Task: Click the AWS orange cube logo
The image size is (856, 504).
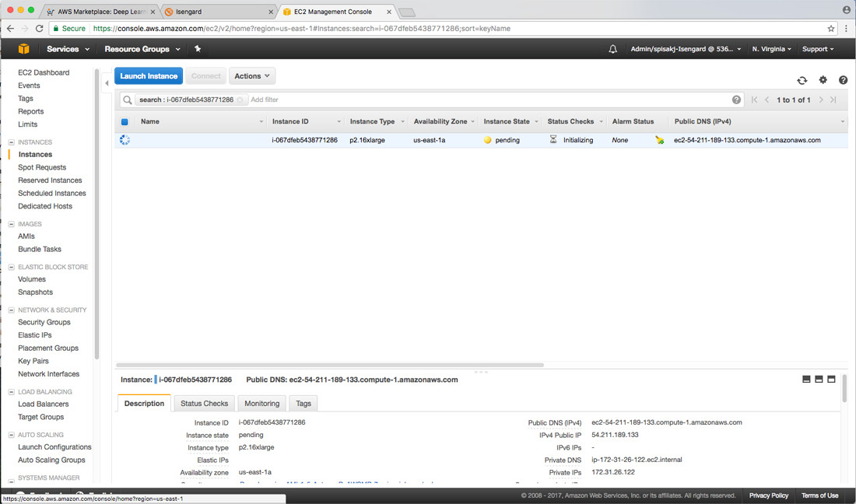Action: tap(23, 48)
